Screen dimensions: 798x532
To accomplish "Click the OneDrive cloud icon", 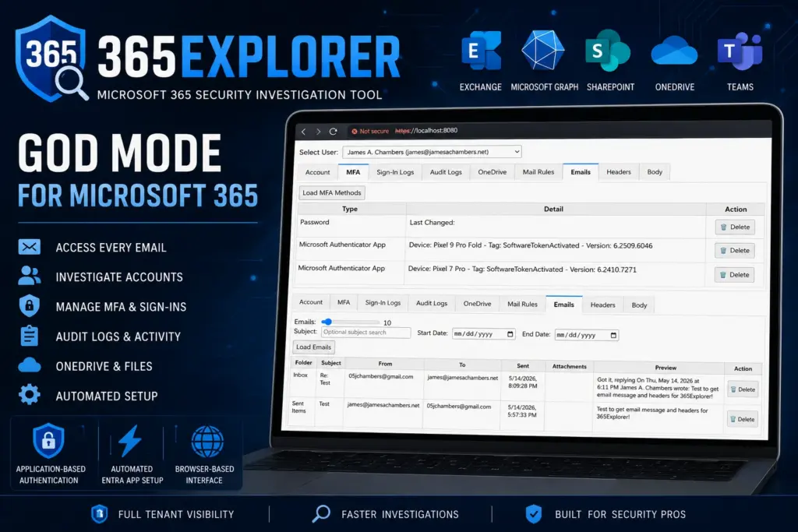I will (x=674, y=50).
